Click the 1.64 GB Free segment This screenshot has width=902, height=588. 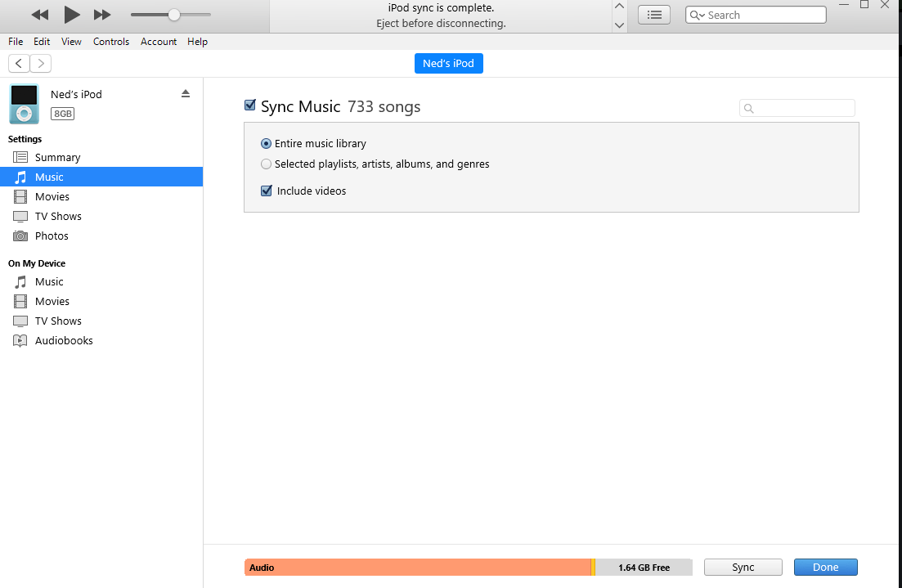coord(644,568)
